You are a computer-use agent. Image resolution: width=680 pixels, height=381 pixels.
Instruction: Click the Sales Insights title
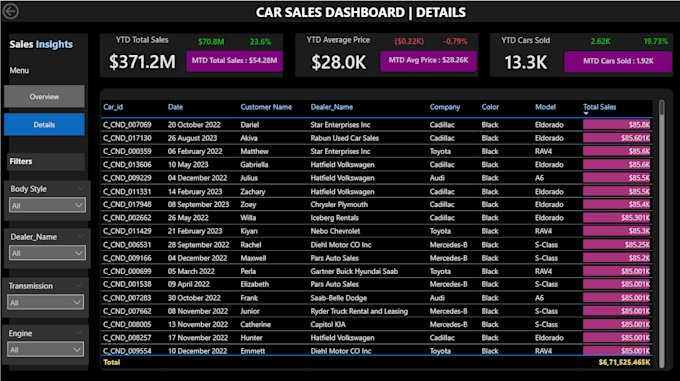pos(41,44)
